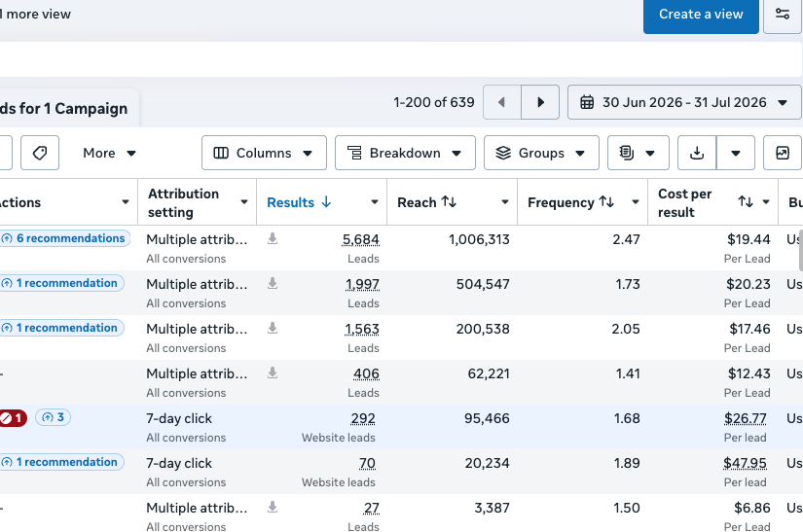Open the 6 recommendations badge

(64, 238)
